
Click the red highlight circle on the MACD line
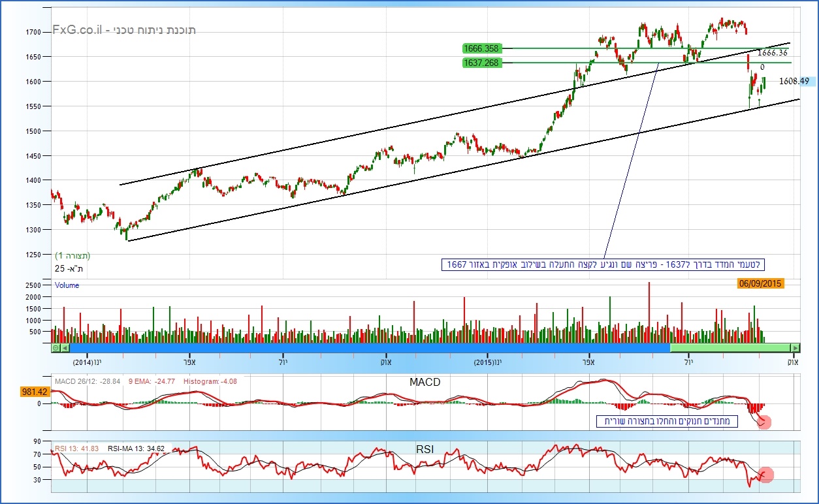tap(765, 422)
